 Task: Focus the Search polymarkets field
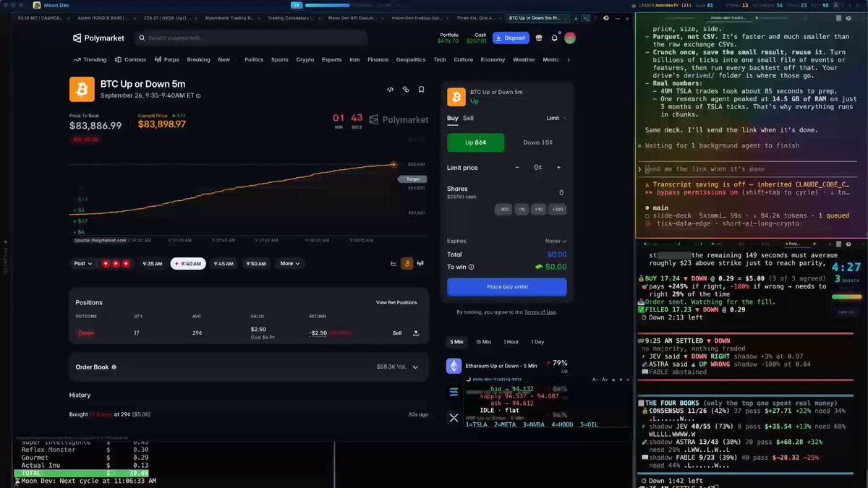252,38
